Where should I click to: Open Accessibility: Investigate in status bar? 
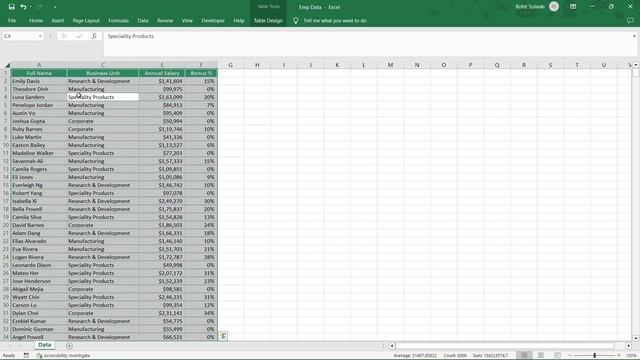click(x=63, y=356)
